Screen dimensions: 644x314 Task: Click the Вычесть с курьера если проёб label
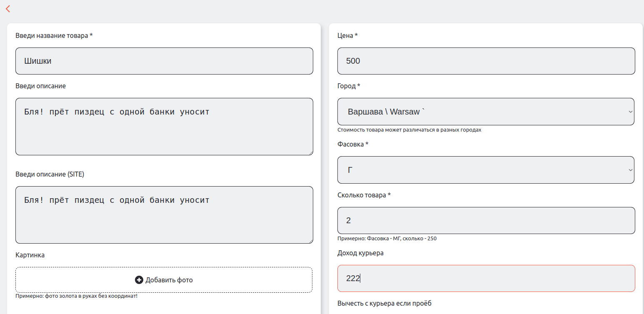pyautogui.click(x=384, y=303)
